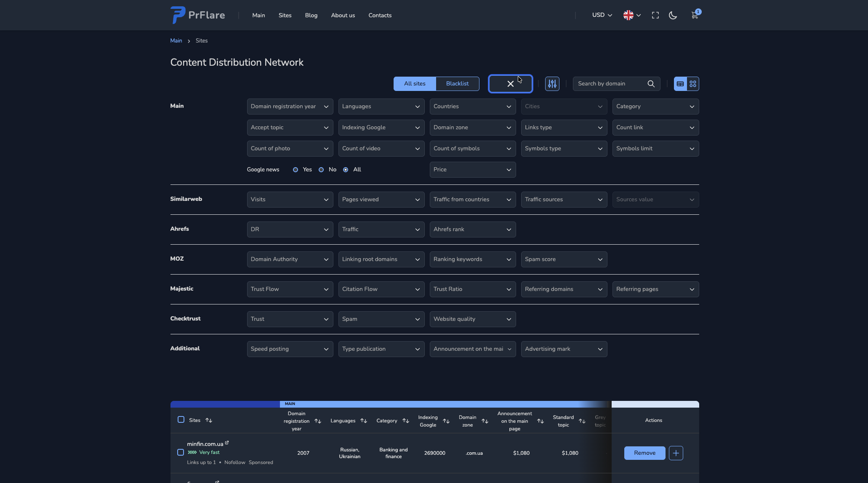Screen dimensions: 868x483
Task: Switch to grid view icon
Action: tap(693, 84)
